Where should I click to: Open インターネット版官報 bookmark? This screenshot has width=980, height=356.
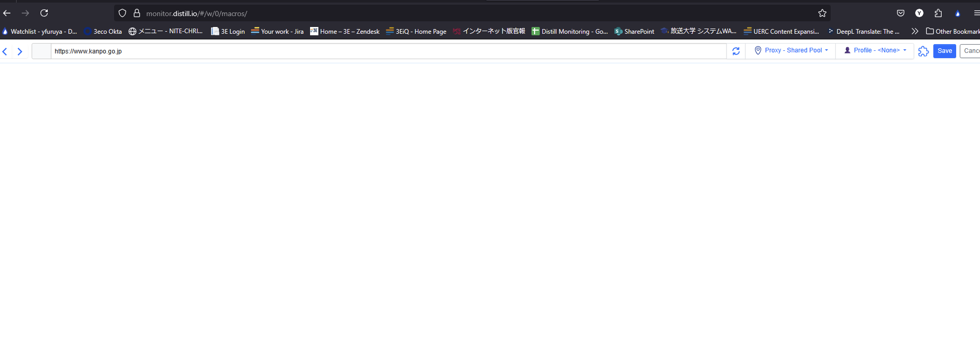pyautogui.click(x=489, y=31)
